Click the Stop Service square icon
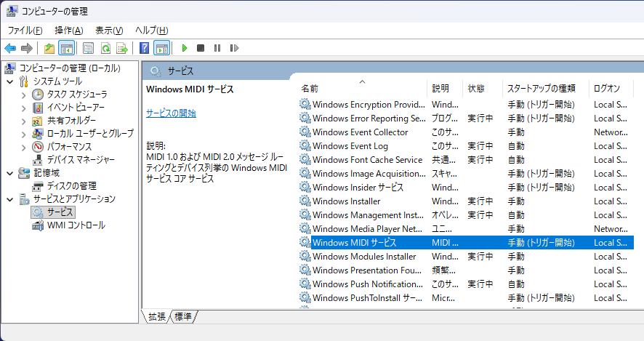This screenshot has width=644, height=341. [x=201, y=48]
